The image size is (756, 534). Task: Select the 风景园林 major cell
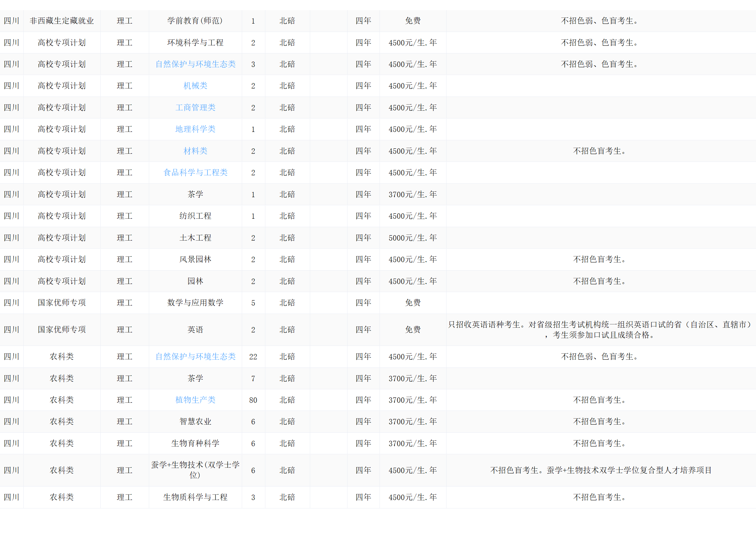click(x=195, y=259)
